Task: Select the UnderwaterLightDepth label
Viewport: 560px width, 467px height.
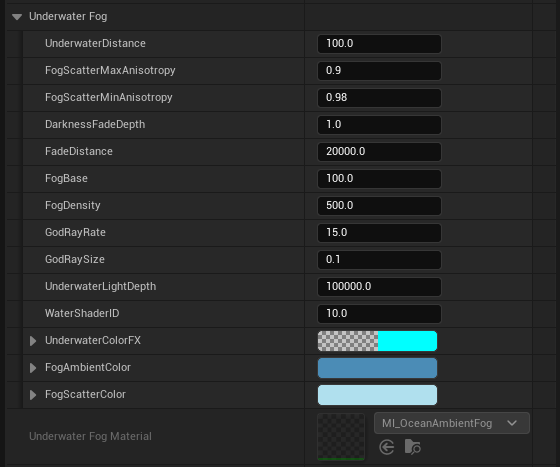Action: tap(101, 287)
